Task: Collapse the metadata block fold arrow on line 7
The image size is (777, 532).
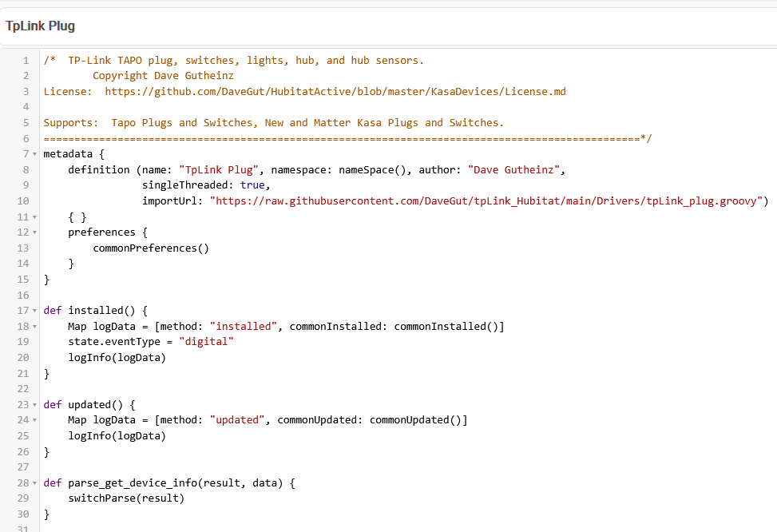Action: click(34, 154)
